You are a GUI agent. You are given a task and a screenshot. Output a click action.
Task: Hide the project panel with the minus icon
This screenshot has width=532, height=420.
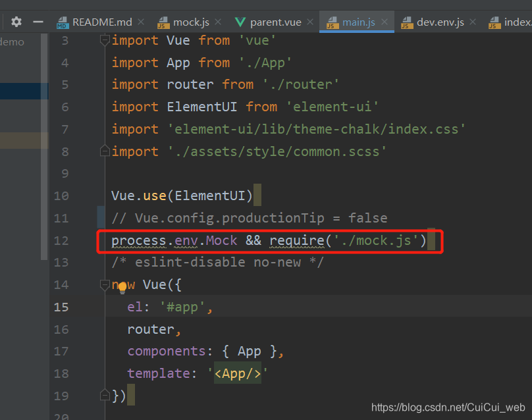coord(38,22)
